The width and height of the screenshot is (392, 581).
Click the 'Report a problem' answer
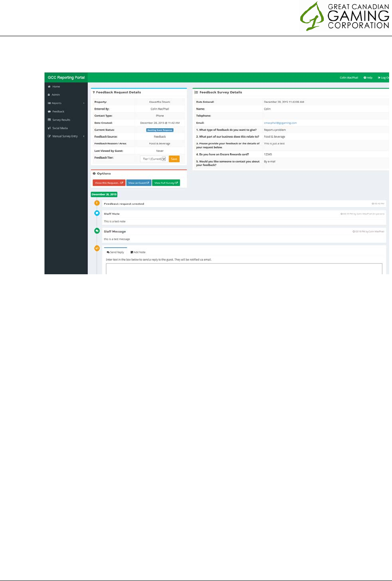pos(275,130)
